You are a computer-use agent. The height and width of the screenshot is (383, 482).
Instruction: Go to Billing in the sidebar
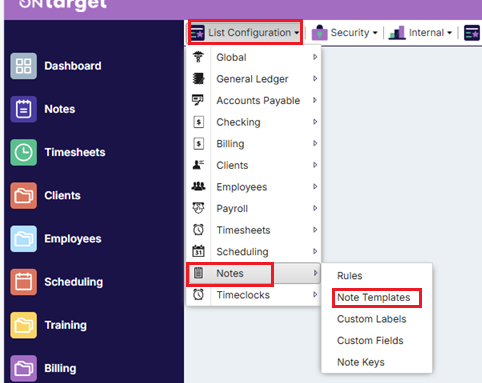pos(60,368)
